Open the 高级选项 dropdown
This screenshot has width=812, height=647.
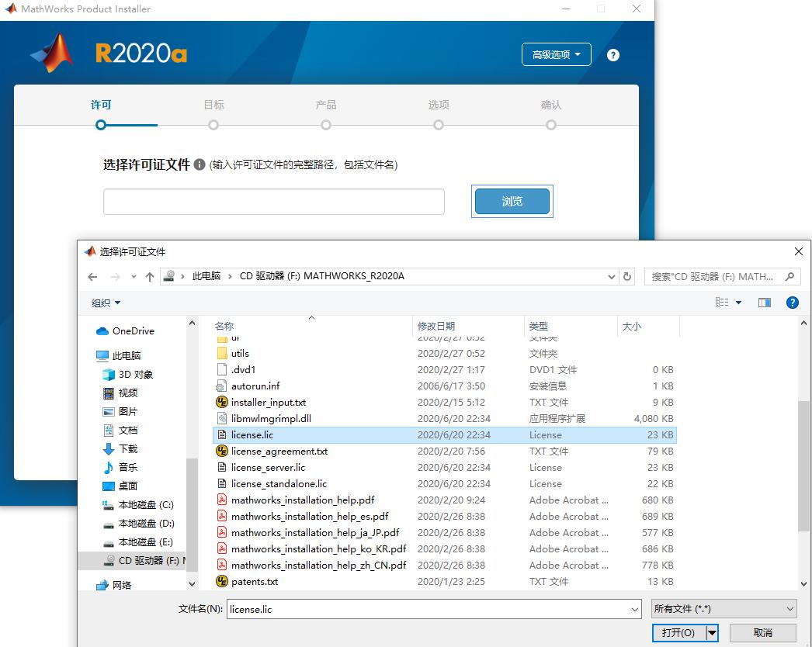(556, 54)
